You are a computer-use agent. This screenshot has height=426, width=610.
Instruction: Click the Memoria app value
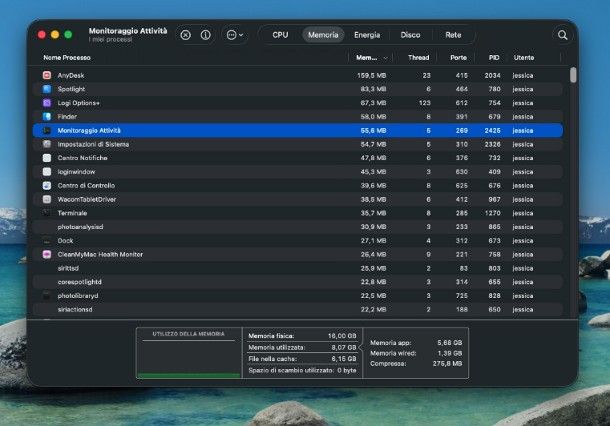pyautogui.click(x=449, y=343)
